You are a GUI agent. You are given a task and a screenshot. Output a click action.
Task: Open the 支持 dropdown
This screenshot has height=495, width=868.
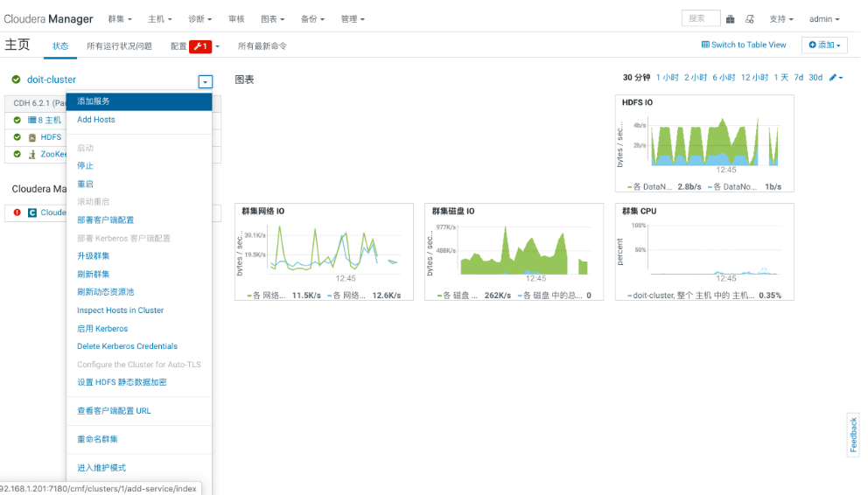781,19
